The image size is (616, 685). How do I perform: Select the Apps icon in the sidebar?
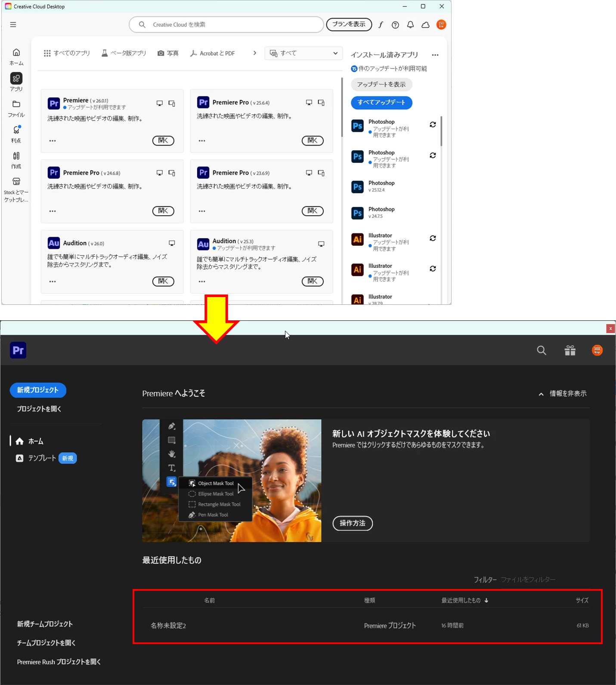[16, 82]
